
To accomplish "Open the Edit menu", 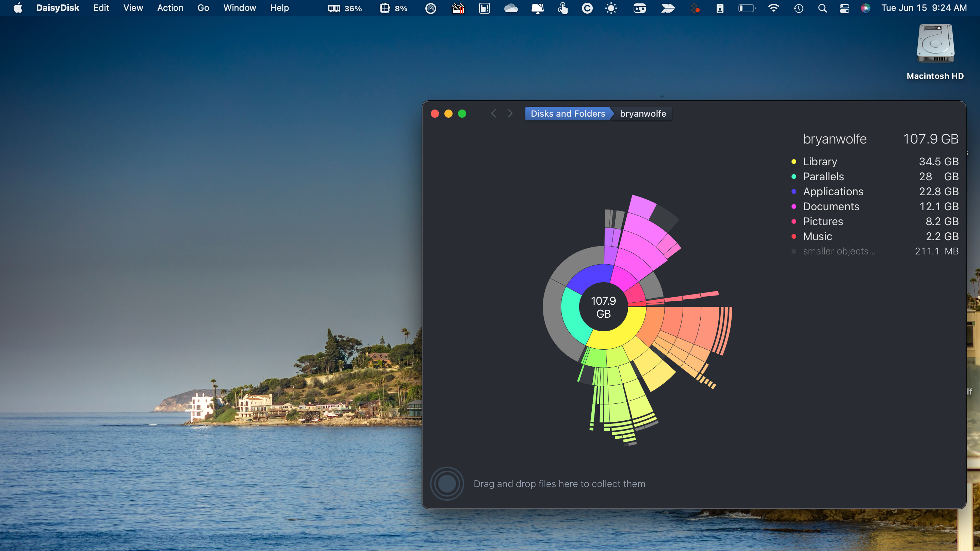I will pyautogui.click(x=101, y=8).
